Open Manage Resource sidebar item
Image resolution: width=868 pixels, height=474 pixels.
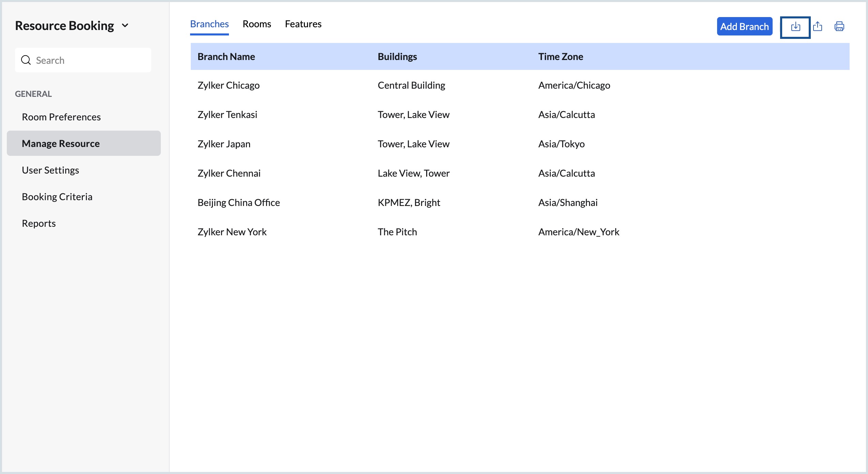pyautogui.click(x=61, y=144)
